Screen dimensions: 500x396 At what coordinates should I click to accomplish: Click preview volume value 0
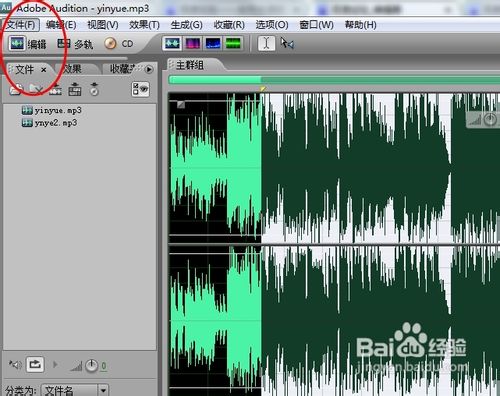[x=104, y=366]
